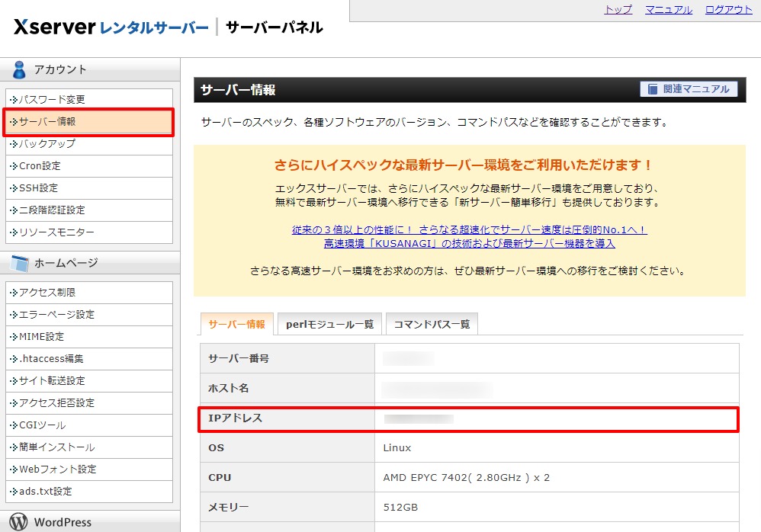Click the book icon on 関連マニュアル button

(x=653, y=89)
